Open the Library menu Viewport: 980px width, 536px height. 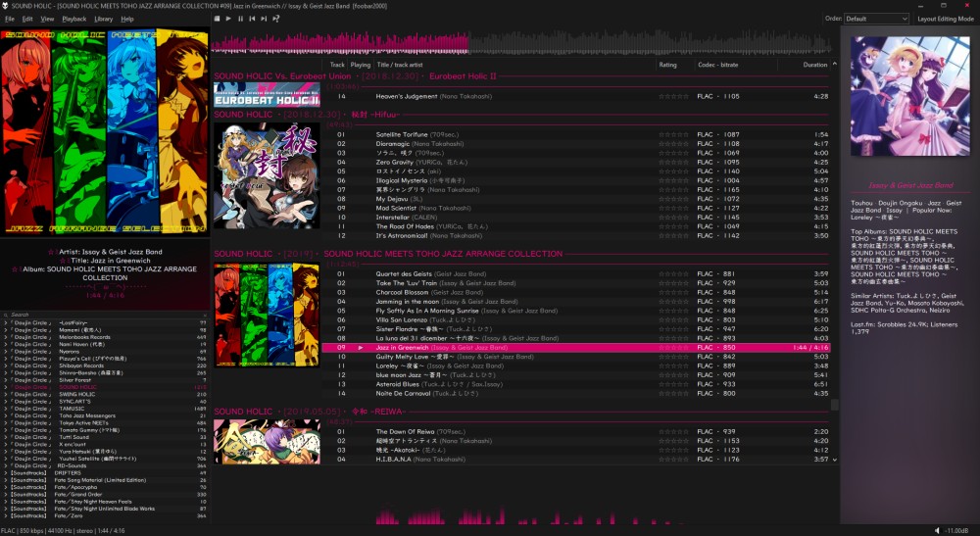coord(103,19)
